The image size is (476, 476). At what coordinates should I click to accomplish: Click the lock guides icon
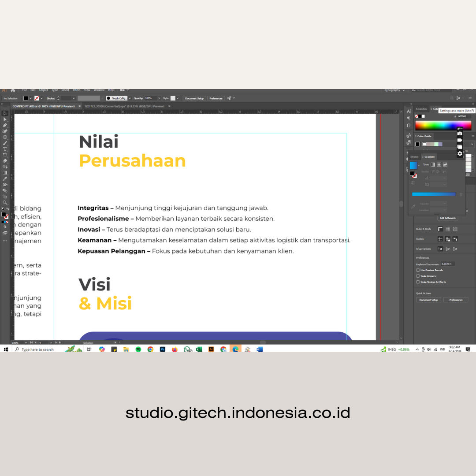click(448, 239)
